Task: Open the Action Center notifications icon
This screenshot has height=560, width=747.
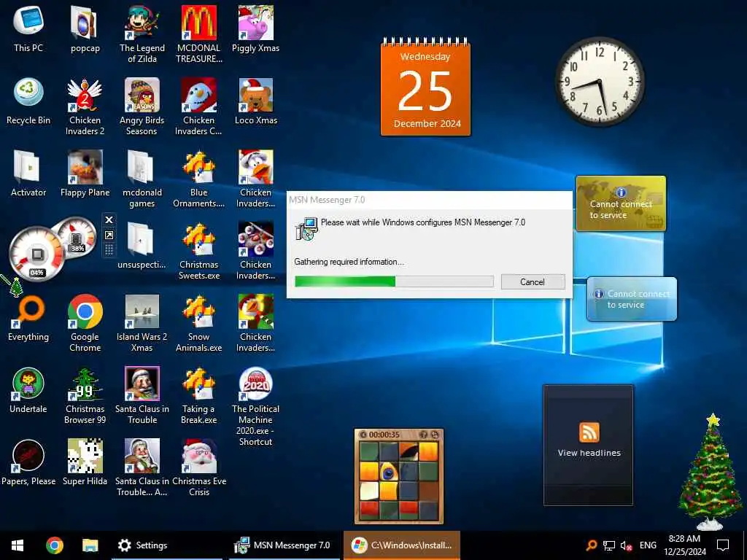Action: 723,545
